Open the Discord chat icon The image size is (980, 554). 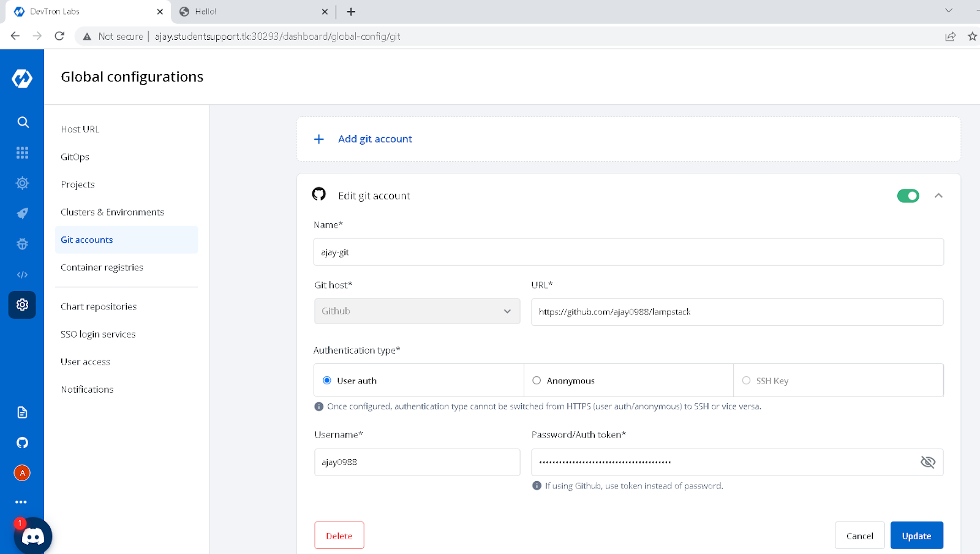tap(33, 537)
